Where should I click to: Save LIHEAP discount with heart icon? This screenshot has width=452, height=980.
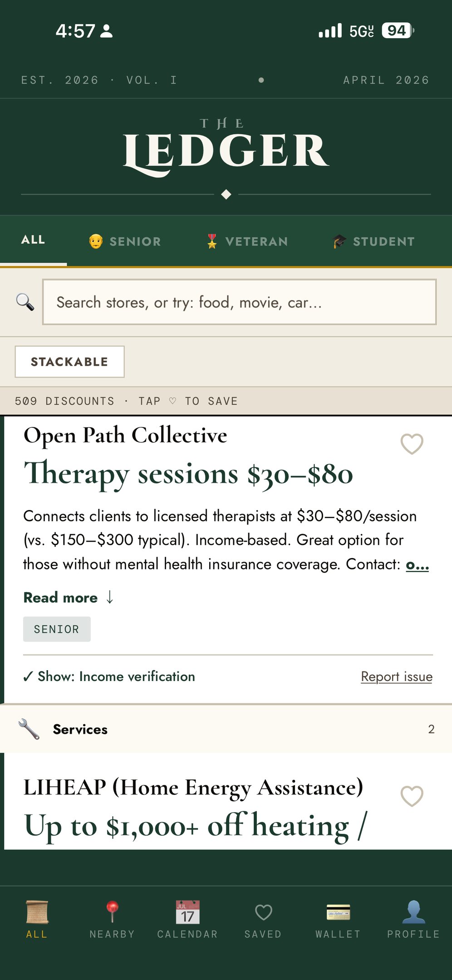(x=412, y=796)
